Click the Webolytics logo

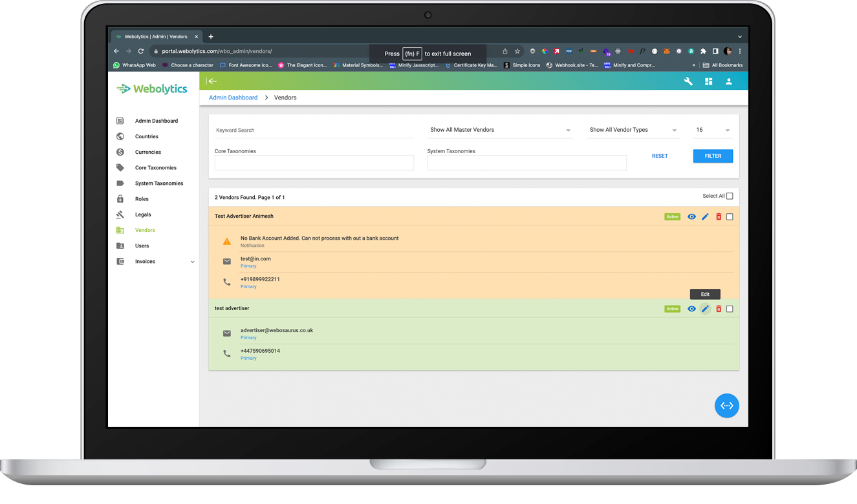point(151,89)
